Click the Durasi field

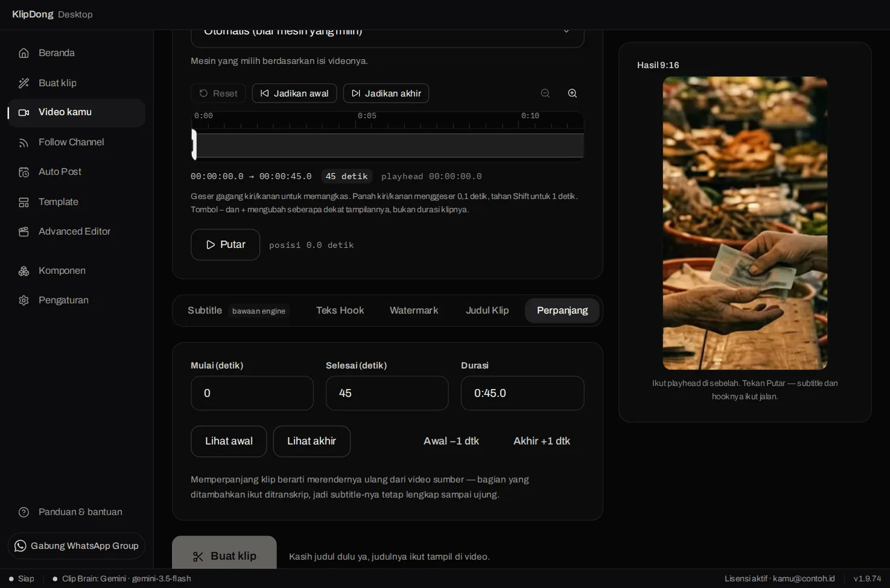(523, 393)
